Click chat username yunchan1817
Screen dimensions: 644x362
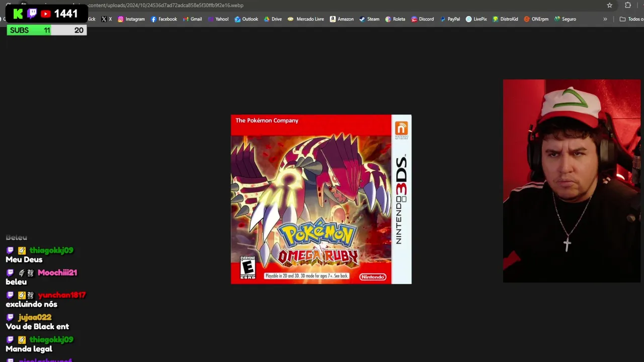point(62,295)
